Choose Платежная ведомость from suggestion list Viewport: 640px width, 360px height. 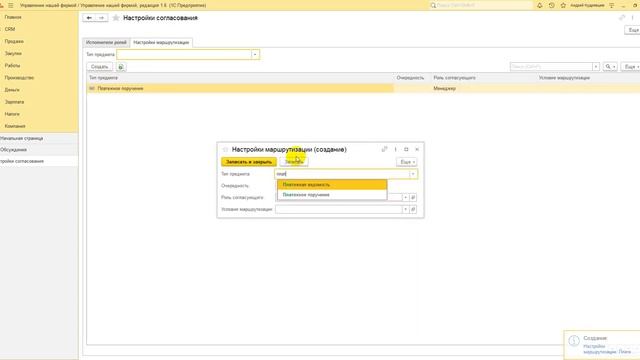(x=332, y=185)
